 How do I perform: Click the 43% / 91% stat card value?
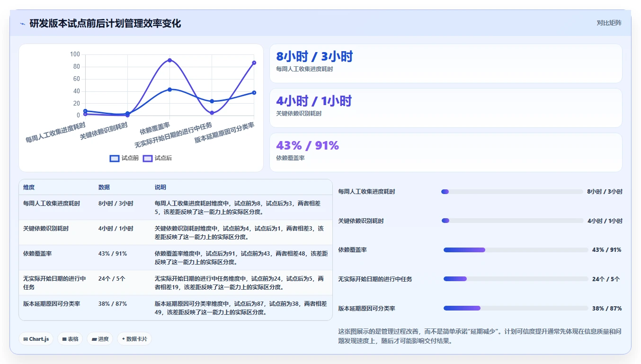click(x=308, y=145)
